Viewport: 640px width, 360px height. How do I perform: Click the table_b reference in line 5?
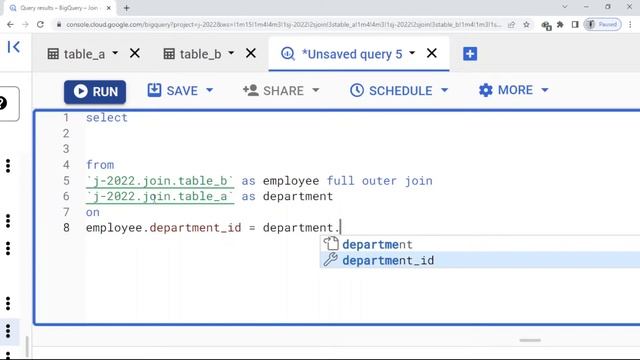click(x=160, y=181)
